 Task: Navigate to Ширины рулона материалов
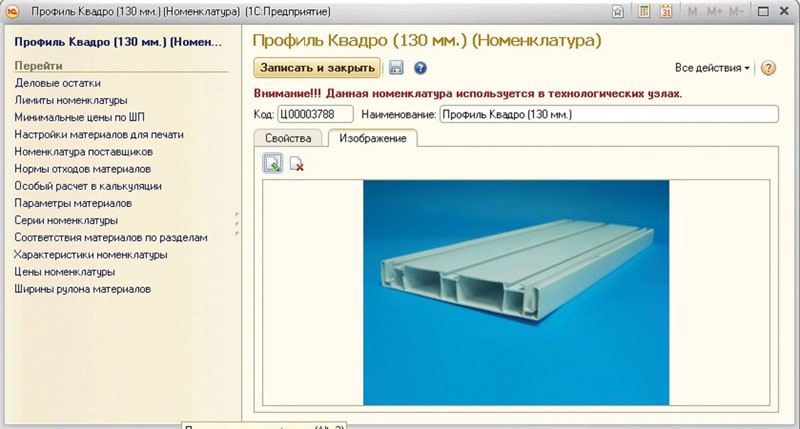click(x=82, y=289)
